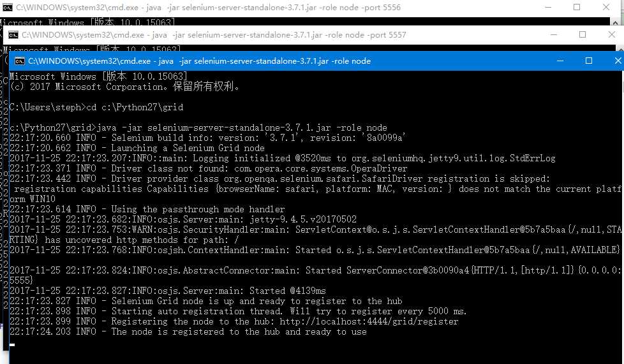624x364 pixels.
Task: Minimize the front role node window
Action: (560, 61)
